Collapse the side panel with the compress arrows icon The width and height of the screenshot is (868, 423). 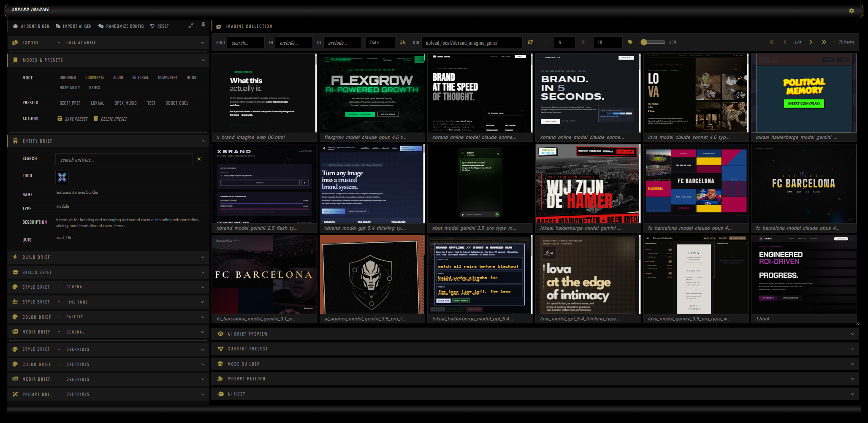pos(191,25)
